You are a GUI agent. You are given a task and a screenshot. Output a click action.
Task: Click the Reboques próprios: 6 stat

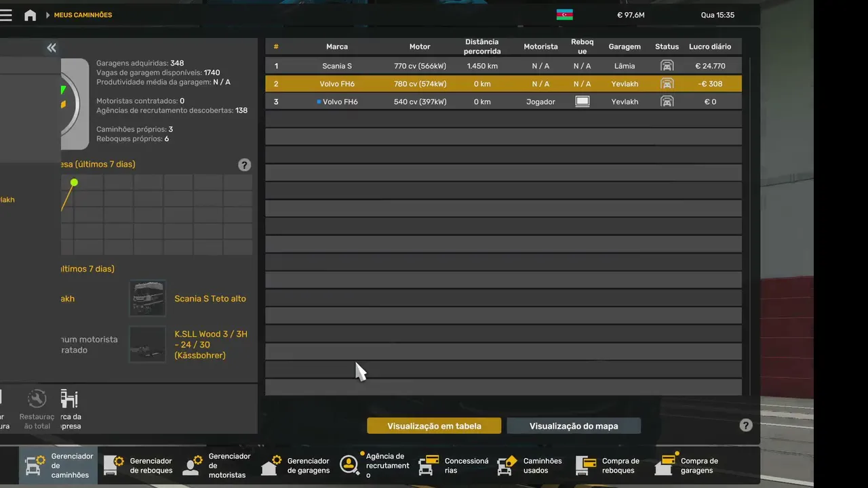point(132,139)
